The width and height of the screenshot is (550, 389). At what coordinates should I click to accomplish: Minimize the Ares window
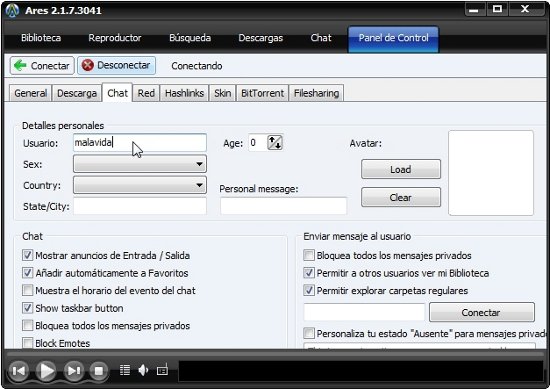pyautogui.click(x=474, y=9)
